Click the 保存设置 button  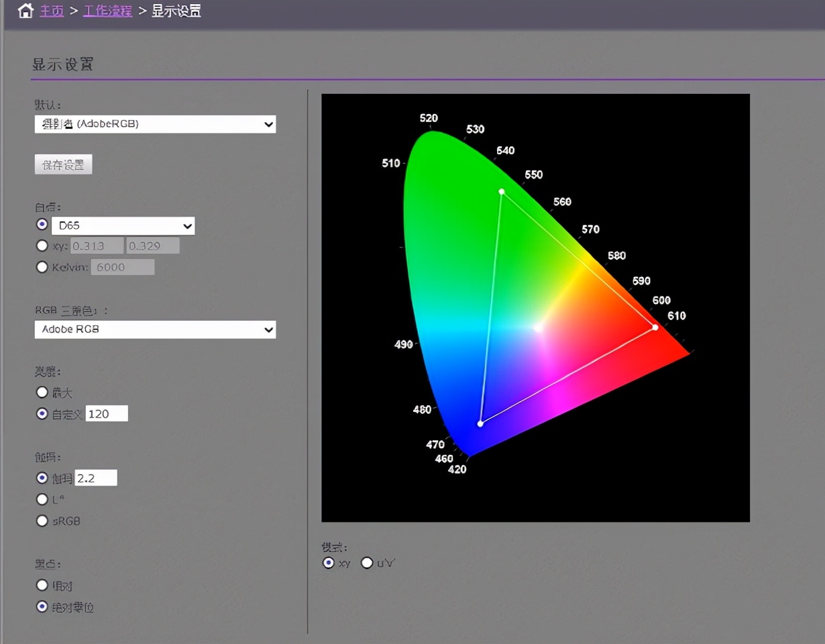click(x=63, y=165)
